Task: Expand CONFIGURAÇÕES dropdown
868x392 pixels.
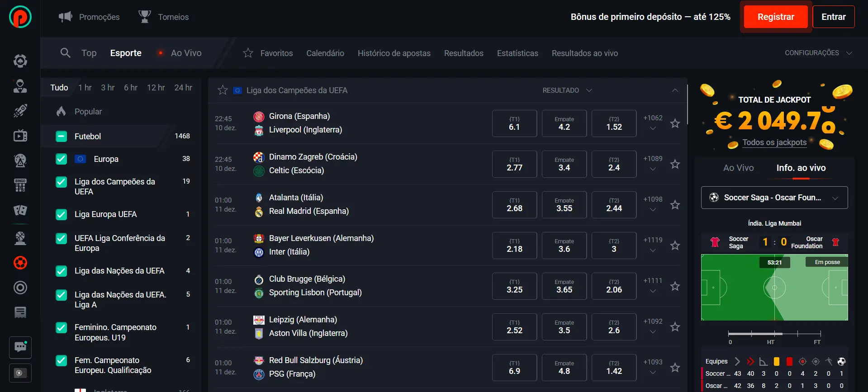Action: point(818,53)
